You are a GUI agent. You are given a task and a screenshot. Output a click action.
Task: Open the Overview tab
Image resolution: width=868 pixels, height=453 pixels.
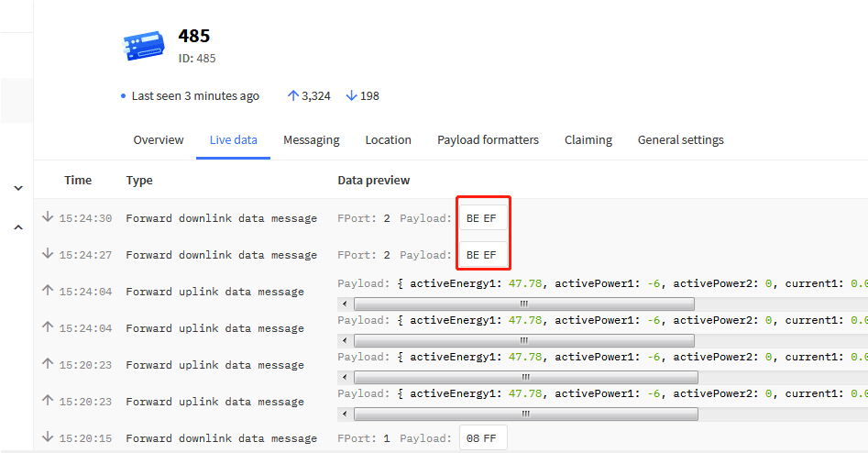[159, 140]
